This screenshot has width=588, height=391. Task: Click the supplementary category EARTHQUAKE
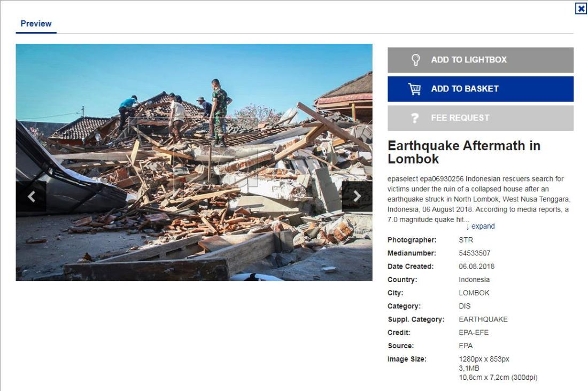pyautogui.click(x=483, y=319)
